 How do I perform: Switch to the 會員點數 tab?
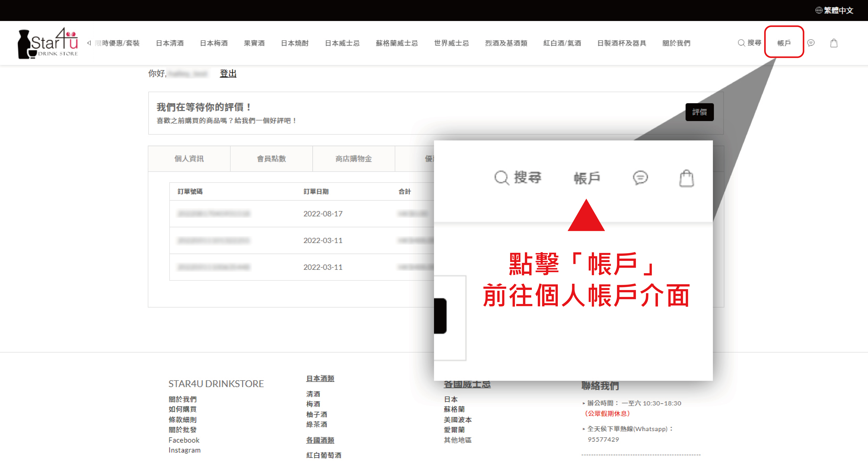point(271,159)
